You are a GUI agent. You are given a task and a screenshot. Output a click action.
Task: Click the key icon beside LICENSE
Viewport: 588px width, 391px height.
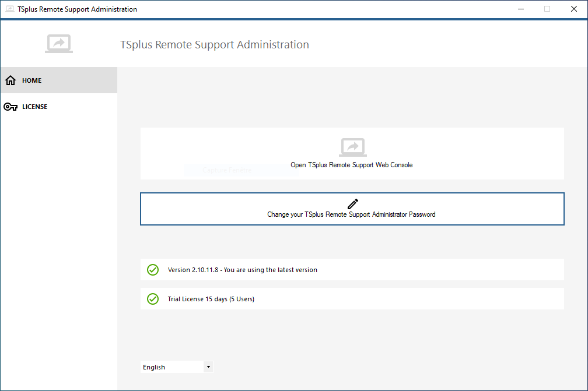point(10,106)
